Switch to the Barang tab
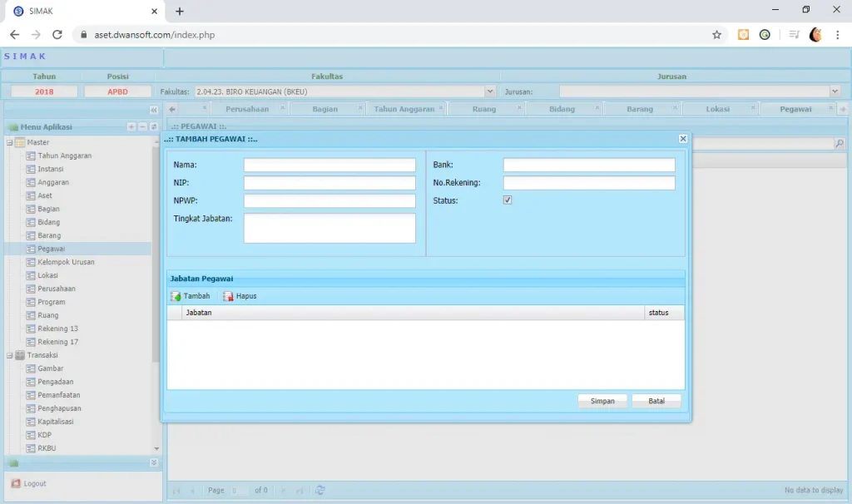Image resolution: width=852 pixels, height=504 pixels. [640, 109]
